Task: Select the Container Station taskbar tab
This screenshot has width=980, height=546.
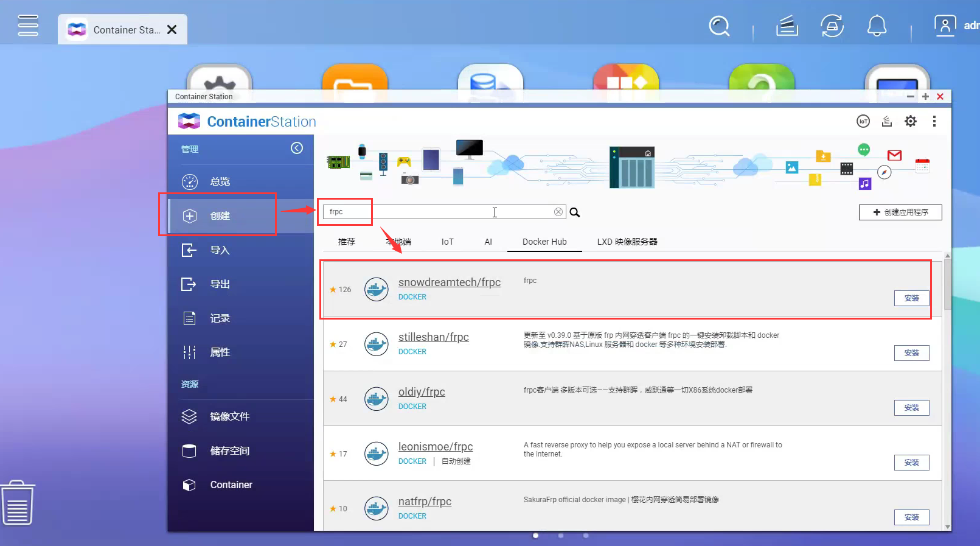Action: point(122,30)
